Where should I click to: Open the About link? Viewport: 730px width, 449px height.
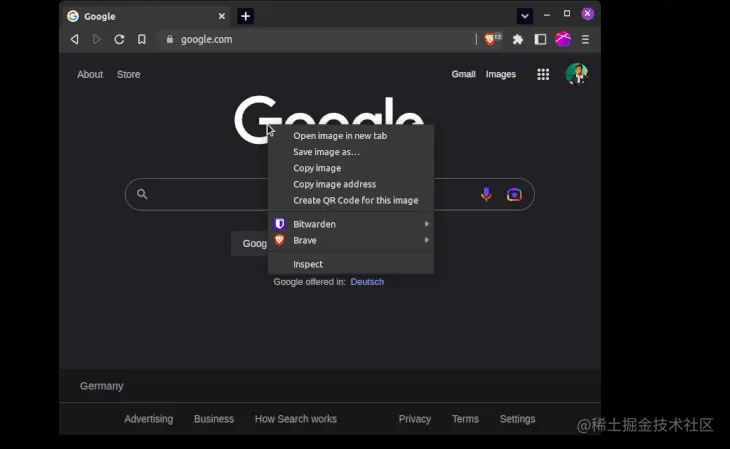pos(90,75)
